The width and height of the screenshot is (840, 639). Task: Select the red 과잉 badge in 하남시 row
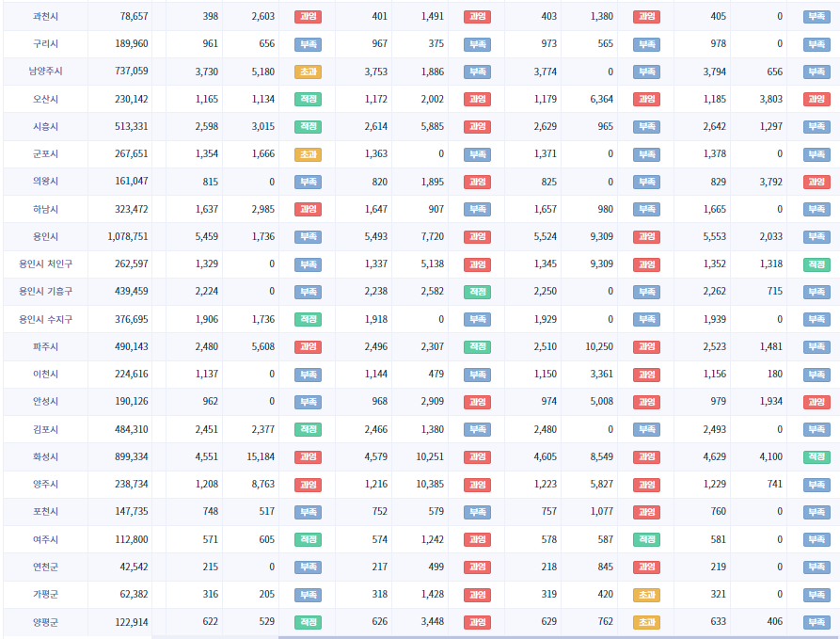308,209
